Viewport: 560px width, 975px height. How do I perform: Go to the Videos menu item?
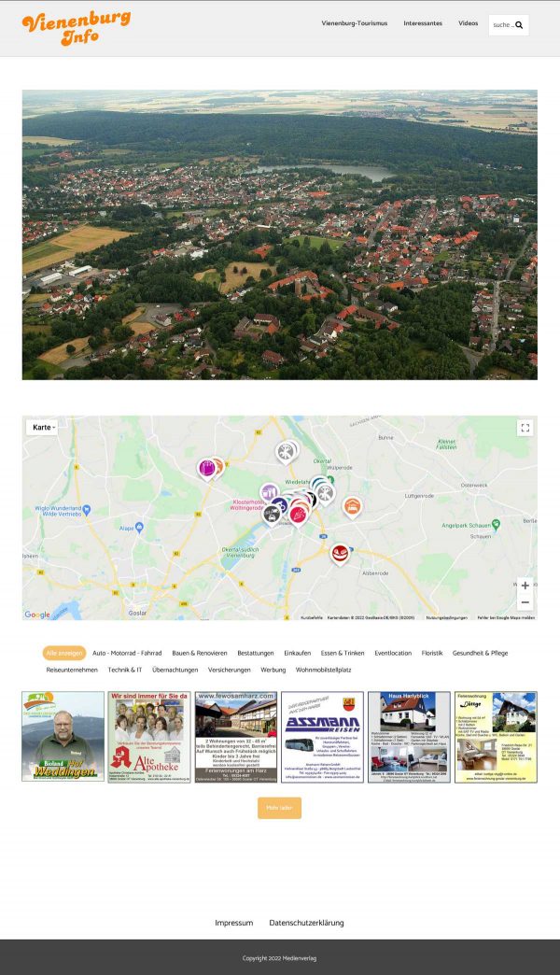[x=468, y=23]
